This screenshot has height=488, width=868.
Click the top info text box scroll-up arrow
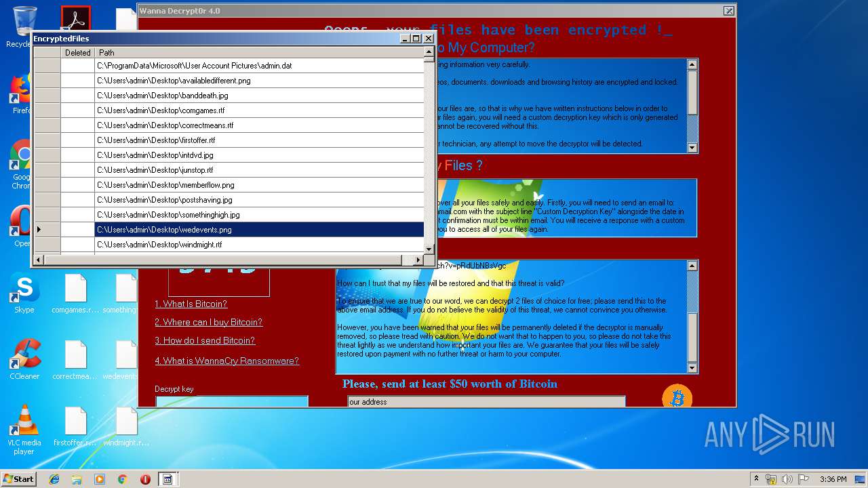(x=692, y=65)
